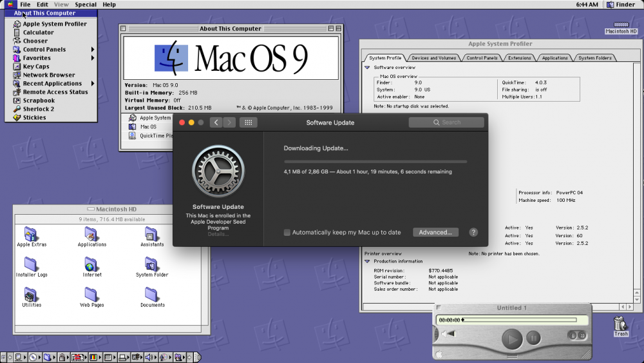Open Scrapbook from the Apple menu
Screen dimensions: 644x363
[x=51, y=101]
